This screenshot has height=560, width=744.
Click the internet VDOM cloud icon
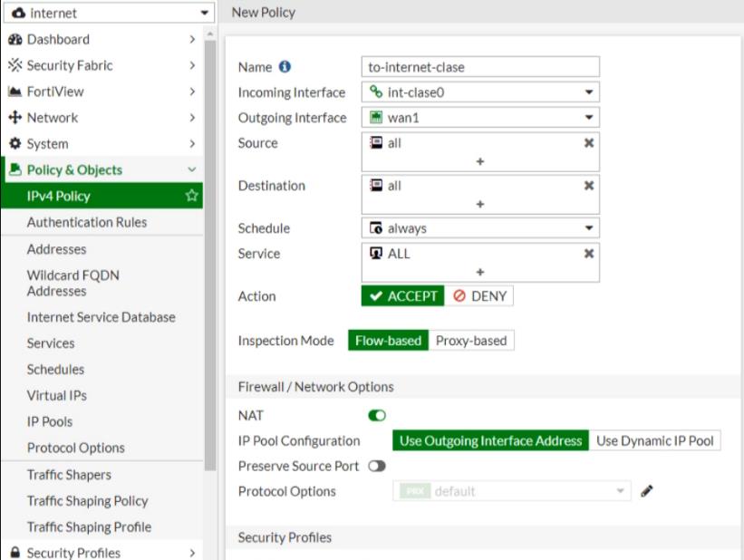pyautogui.click(x=18, y=13)
